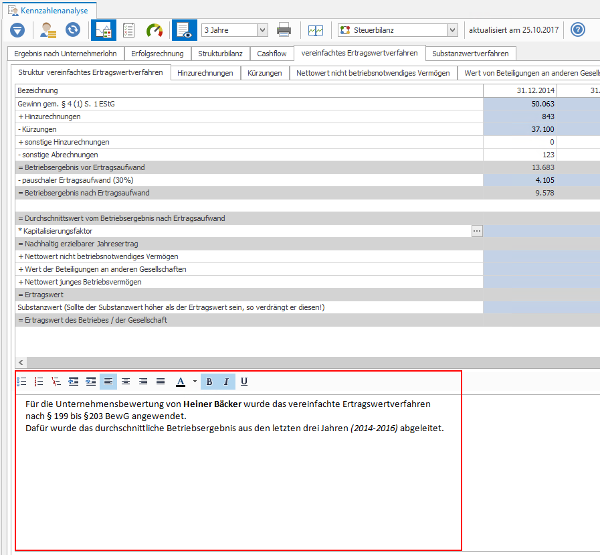The image size is (600, 555).
Task: Select 'Betriebsergebnis vor Ertragsaufwand' row
Action: click(249, 168)
